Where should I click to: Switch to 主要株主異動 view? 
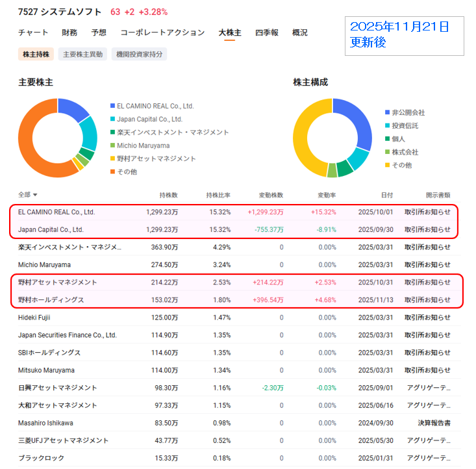pyautogui.click(x=82, y=55)
